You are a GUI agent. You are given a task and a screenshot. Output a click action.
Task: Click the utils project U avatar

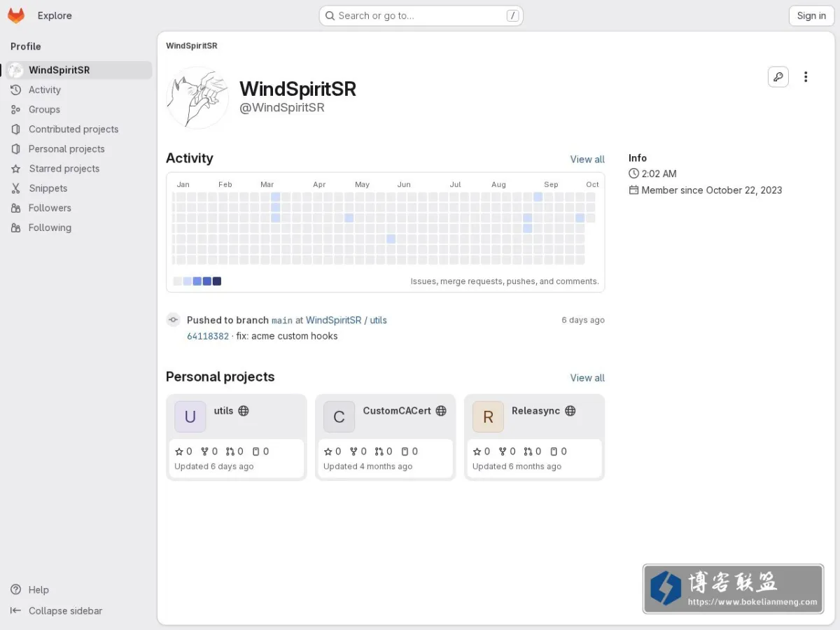190,417
